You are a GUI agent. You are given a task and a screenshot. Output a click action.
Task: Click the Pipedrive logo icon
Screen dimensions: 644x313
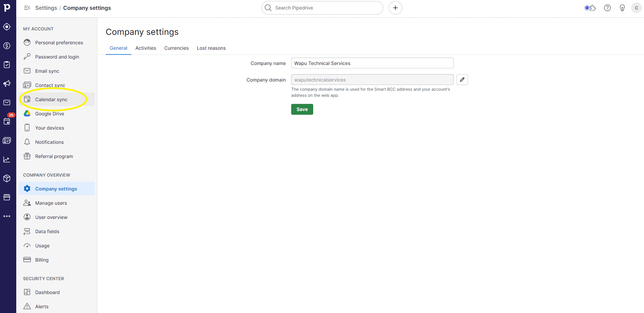click(x=7, y=7)
